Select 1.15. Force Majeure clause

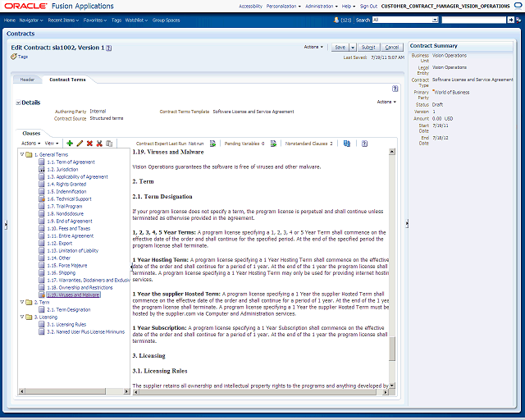click(x=67, y=265)
